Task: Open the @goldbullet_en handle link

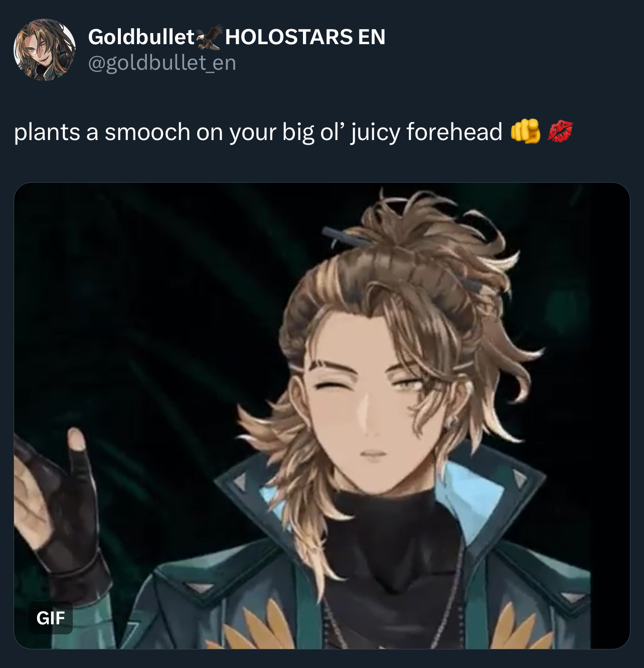Action: click(x=162, y=63)
